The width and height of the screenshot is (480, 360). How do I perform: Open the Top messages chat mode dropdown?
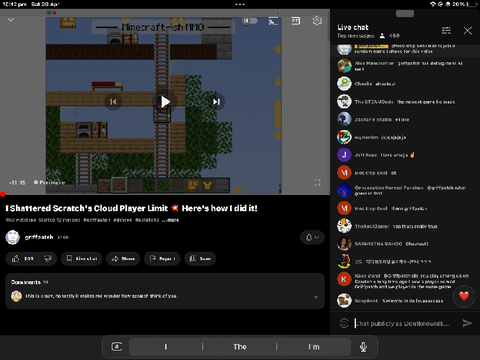(x=356, y=36)
